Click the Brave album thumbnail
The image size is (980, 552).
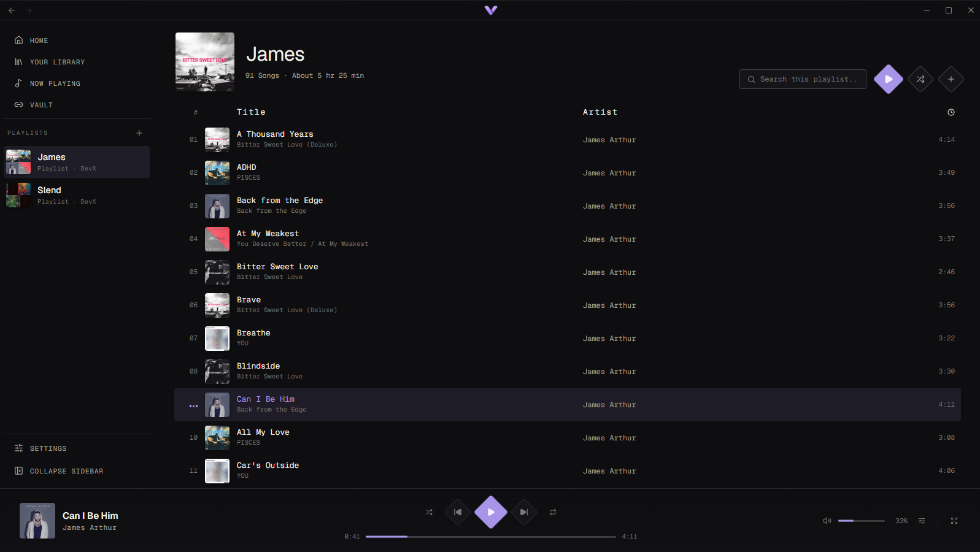pos(217,305)
